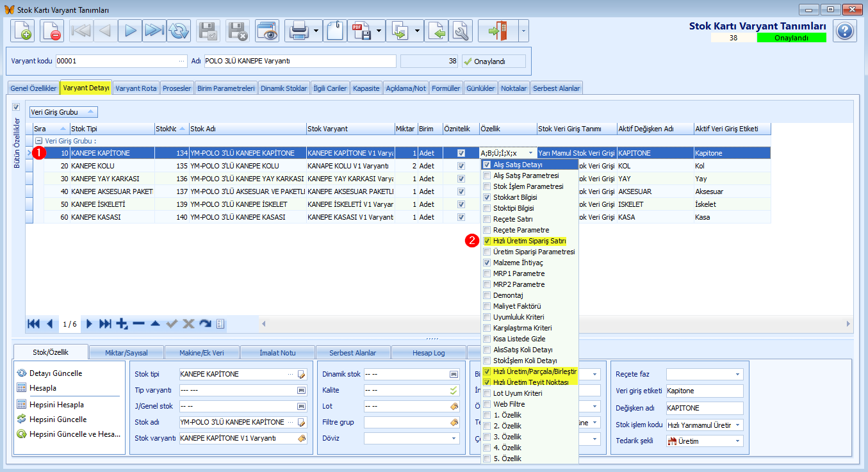Check the Alış Satış Parametresi option

[487, 175]
